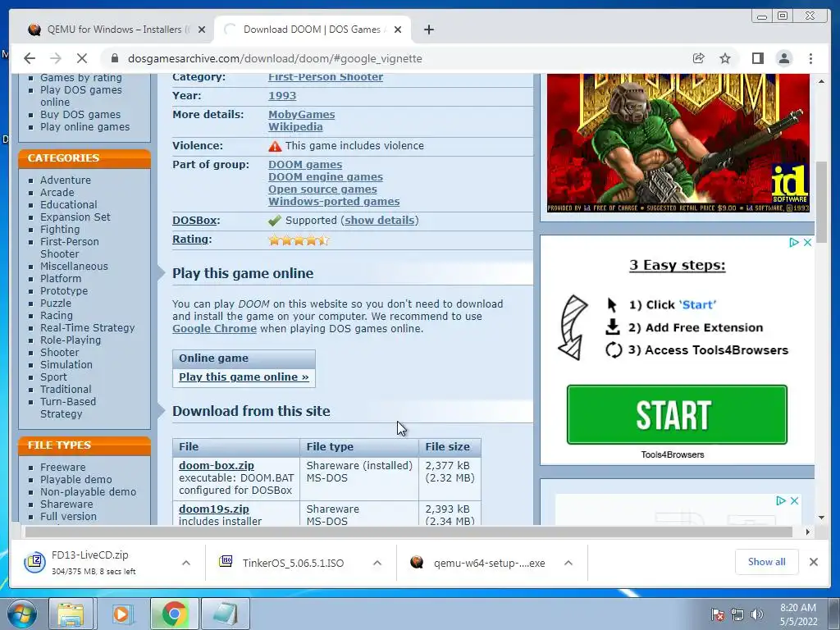Click the network tray icon

(737, 614)
